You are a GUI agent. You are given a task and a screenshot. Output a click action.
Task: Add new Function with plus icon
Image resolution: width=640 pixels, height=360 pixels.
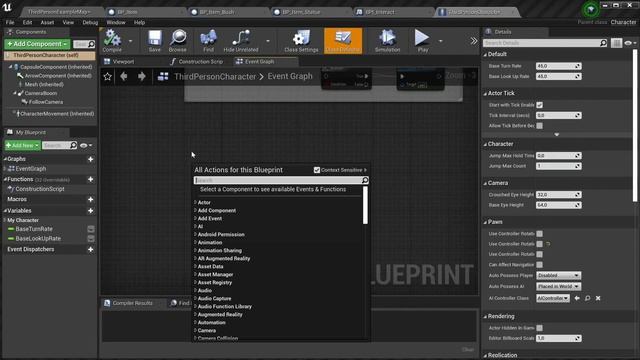(x=91, y=179)
